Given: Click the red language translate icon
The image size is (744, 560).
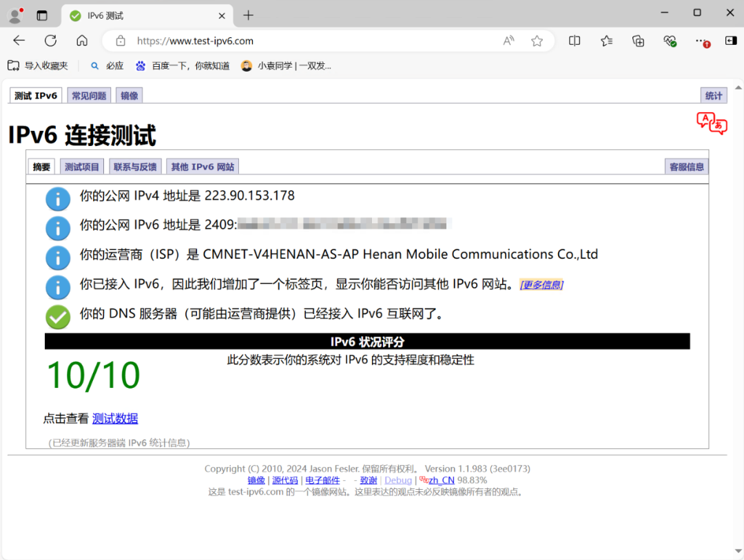Looking at the screenshot, I should [712, 123].
